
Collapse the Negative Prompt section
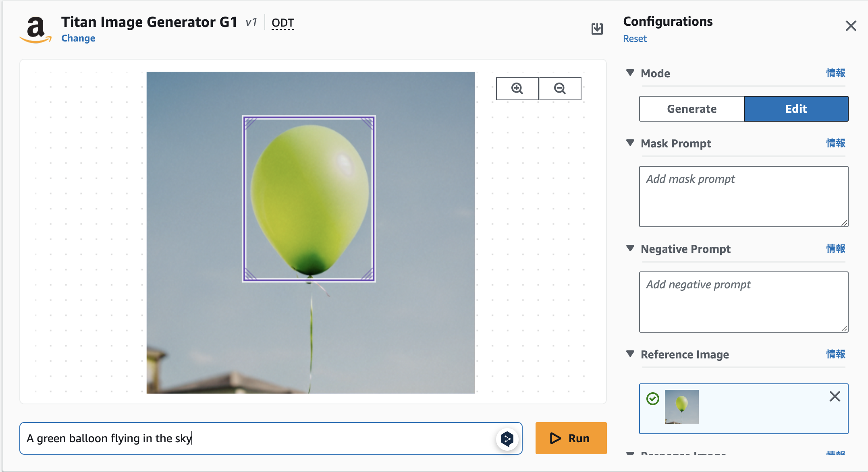pyautogui.click(x=630, y=248)
